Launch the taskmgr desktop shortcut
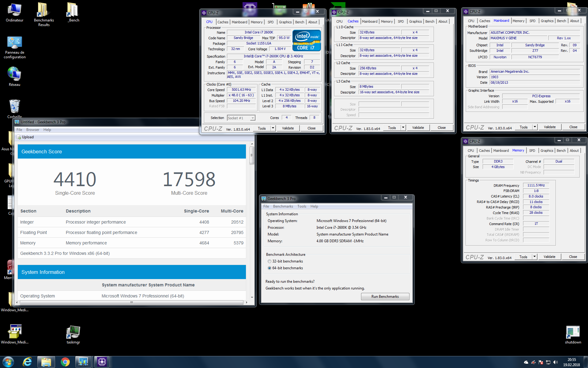The height and width of the screenshot is (368, 588). pyautogui.click(x=73, y=335)
